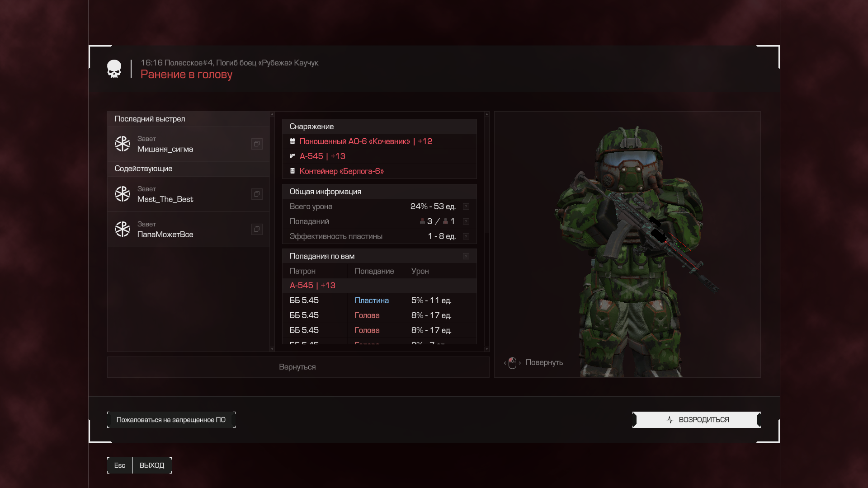
Task: Click container icon next to «Берлога-6»
Action: pos(292,171)
